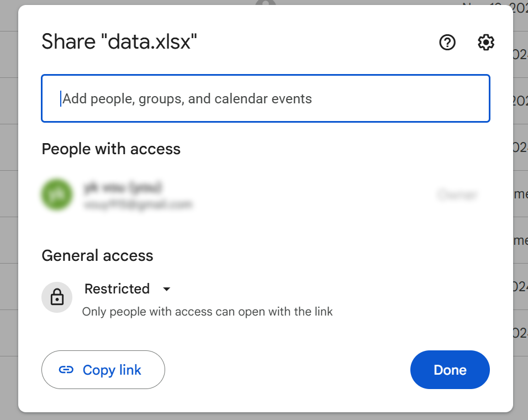The width and height of the screenshot is (528, 420).
Task: Click the Share "data.xlsx" dialog title
Action: point(119,42)
